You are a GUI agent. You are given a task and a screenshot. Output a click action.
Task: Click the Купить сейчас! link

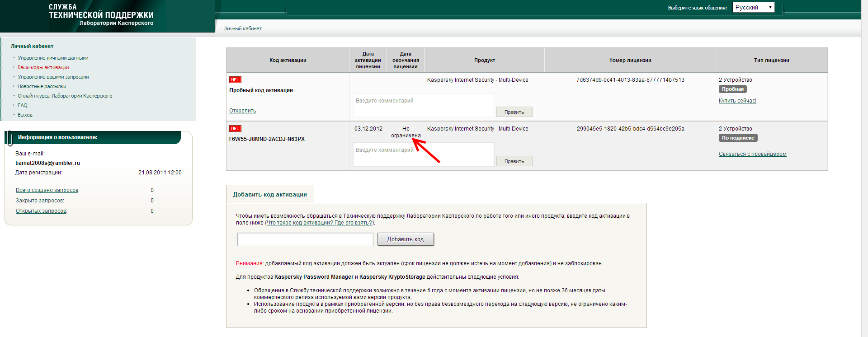737,101
